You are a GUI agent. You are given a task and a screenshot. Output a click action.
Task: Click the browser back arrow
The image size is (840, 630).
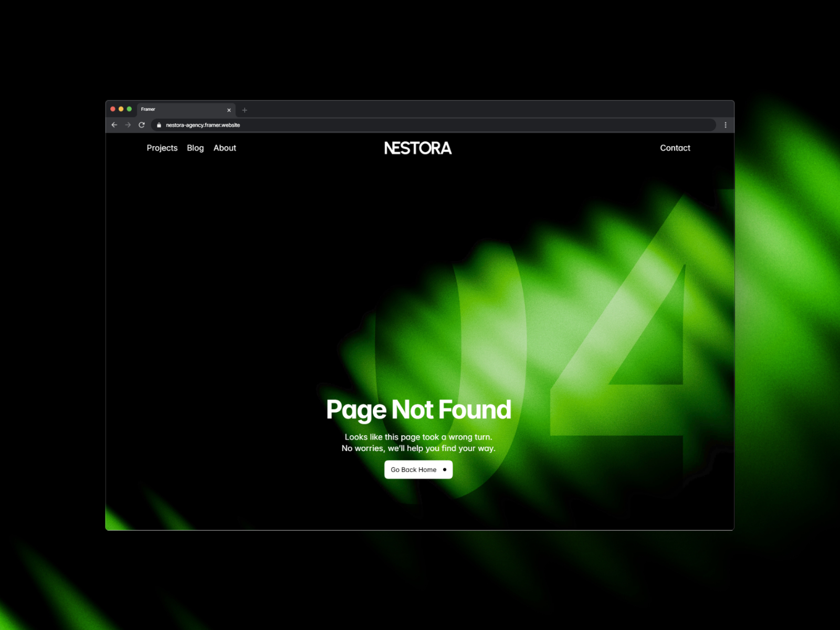tap(114, 125)
